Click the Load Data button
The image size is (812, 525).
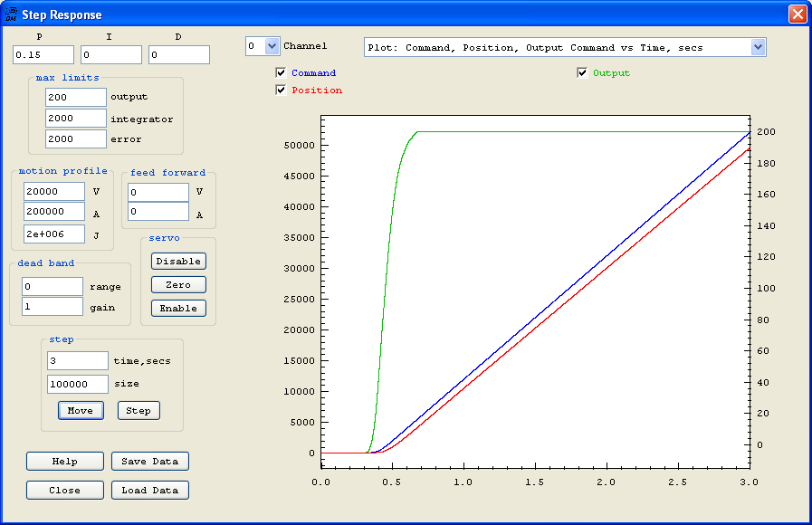pos(150,491)
